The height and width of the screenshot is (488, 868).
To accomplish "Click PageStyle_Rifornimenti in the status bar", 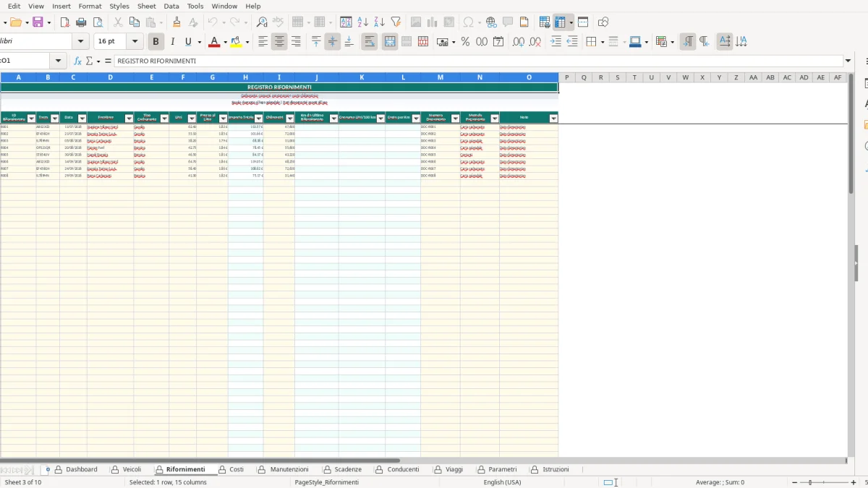I will [326, 482].
